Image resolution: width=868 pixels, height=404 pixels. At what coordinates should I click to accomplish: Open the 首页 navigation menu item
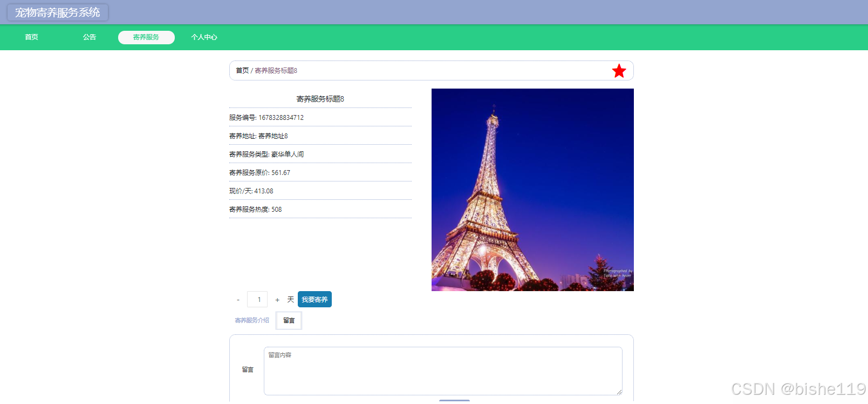[31, 37]
